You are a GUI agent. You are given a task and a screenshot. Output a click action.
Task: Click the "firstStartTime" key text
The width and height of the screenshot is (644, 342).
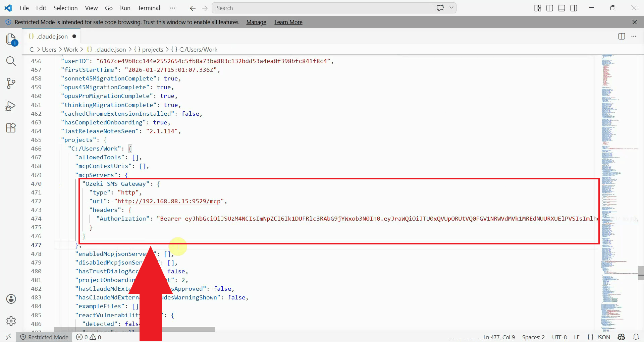coord(89,70)
